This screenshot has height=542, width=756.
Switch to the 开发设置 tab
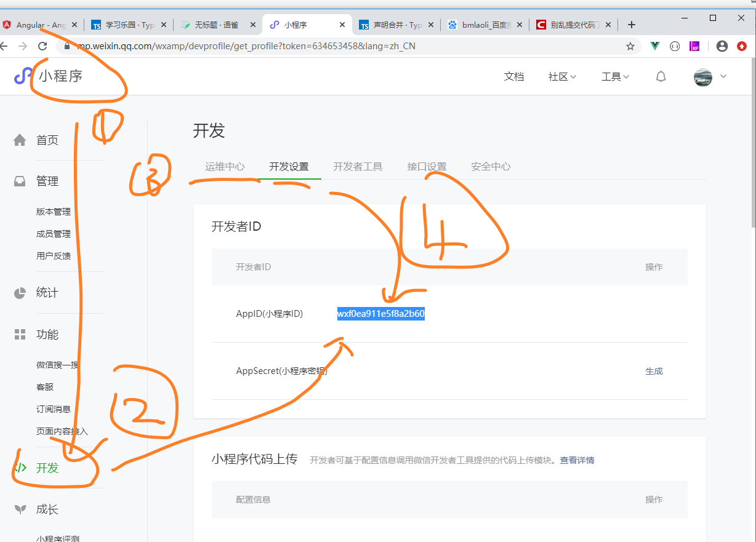click(x=289, y=166)
